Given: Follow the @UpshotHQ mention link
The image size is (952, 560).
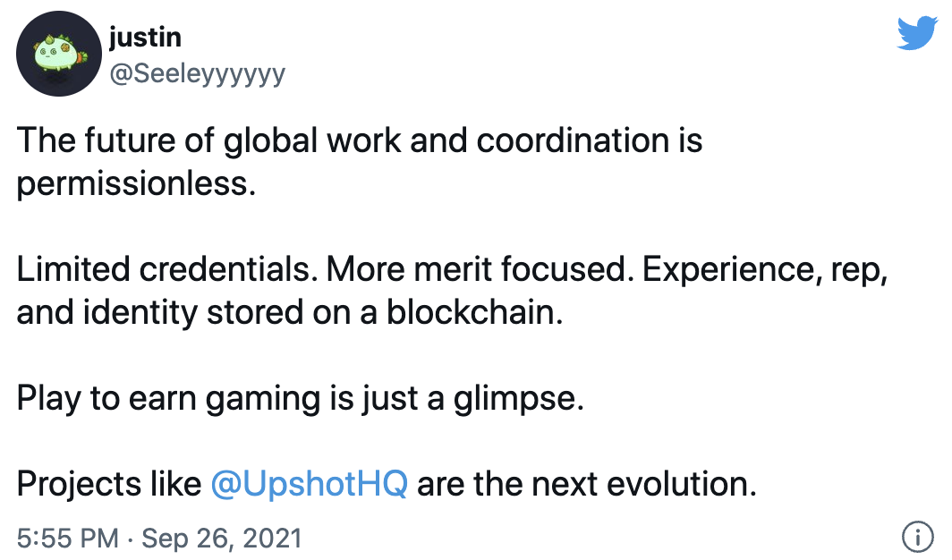Looking at the screenshot, I should (x=309, y=484).
